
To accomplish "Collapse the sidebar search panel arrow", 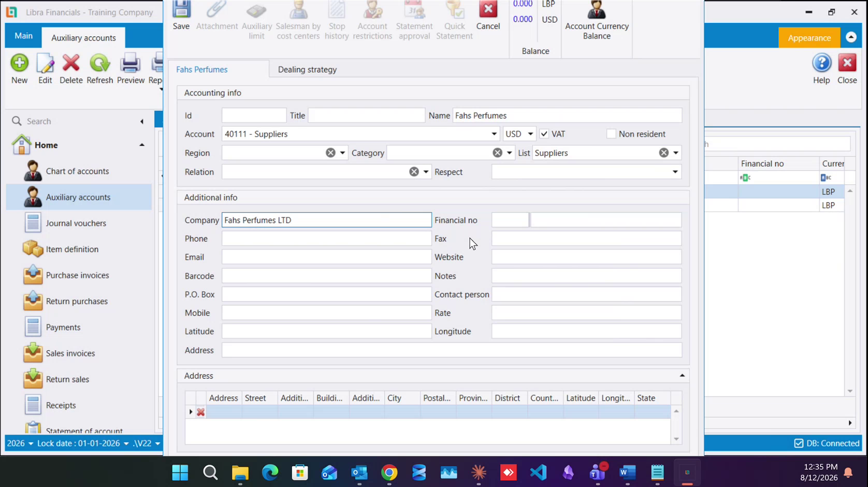I will pyautogui.click(x=141, y=121).
